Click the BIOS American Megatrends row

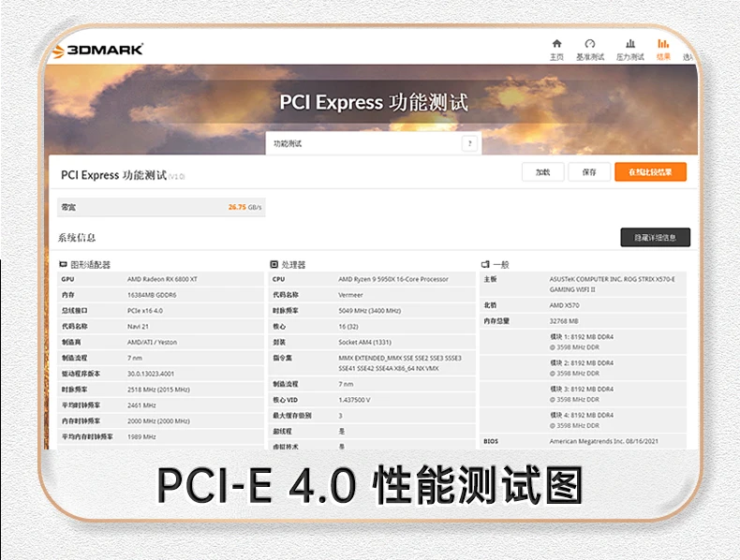coord(584,441)
